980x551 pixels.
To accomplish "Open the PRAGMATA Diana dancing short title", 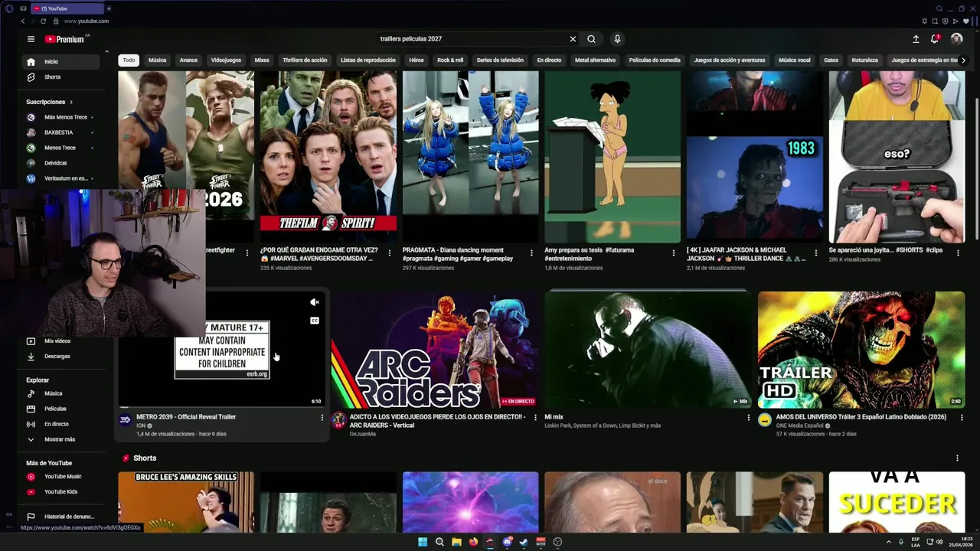I will point(458,254).
